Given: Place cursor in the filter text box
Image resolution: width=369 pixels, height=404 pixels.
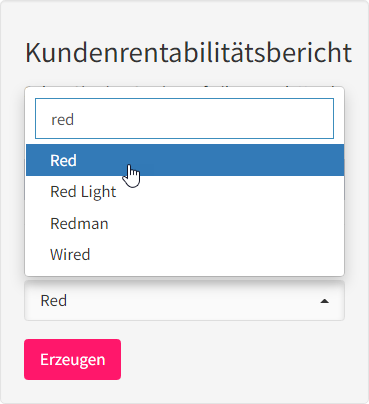Looking at the screenshot, I should coord(184,118).
